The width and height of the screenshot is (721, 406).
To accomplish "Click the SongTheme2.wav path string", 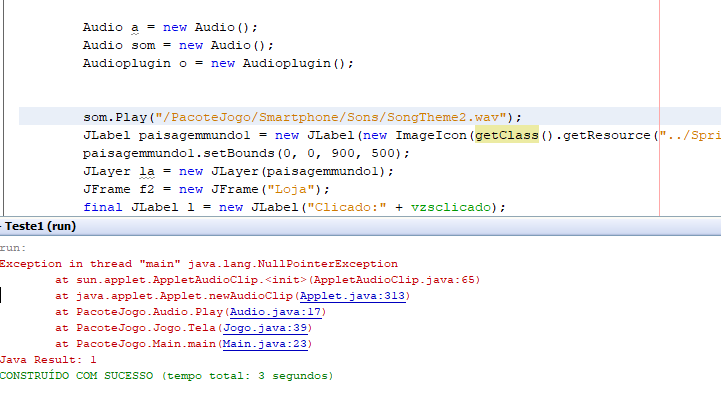I will tap(331, 117).
